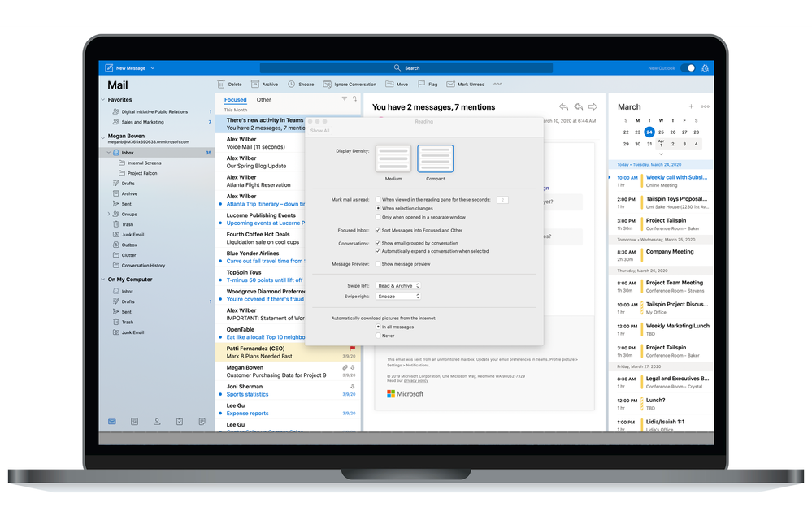Image resolution: width=812 pixels, height=507 pixels.
Task: Click the Move toolbar button
Action: click(397, 84)
